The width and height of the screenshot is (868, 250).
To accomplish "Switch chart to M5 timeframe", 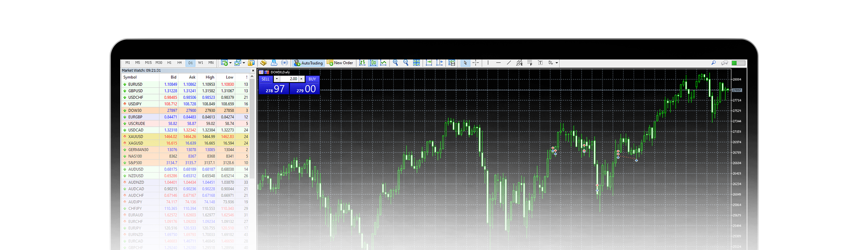I will pyautogui.click(x=138, y=63).
